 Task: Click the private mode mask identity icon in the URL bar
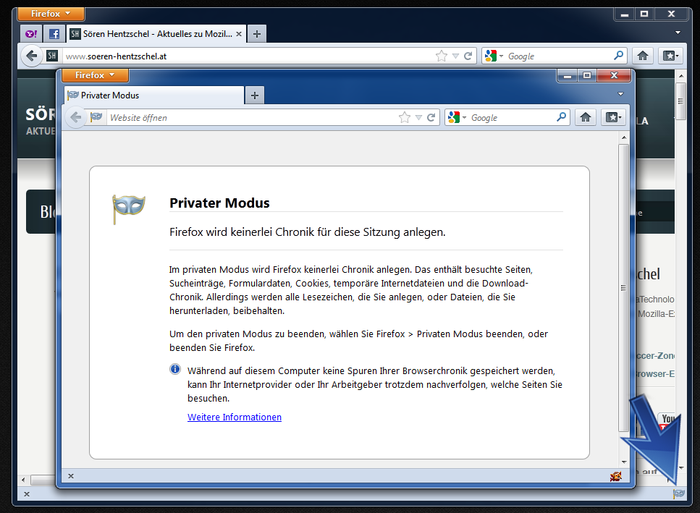[x=96, y=117]
